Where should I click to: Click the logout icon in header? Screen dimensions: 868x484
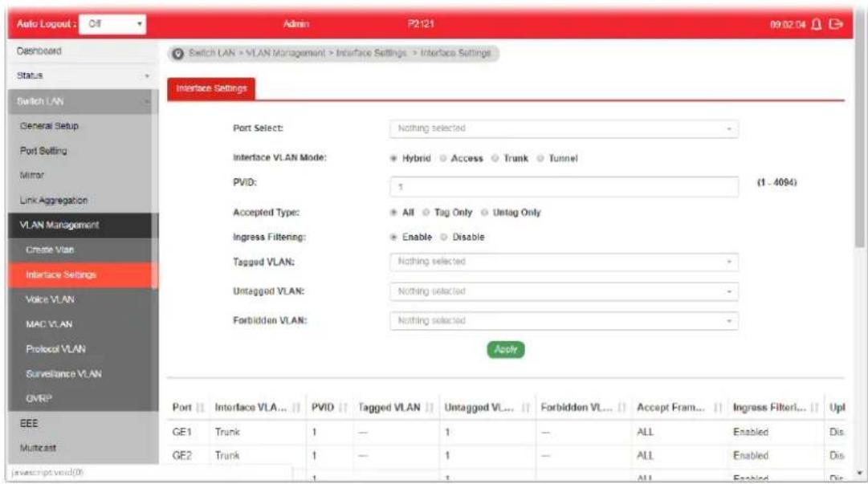pos(836,24)
